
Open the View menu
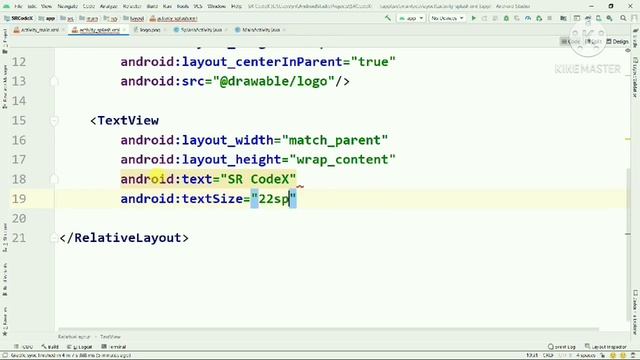[46, 7]
